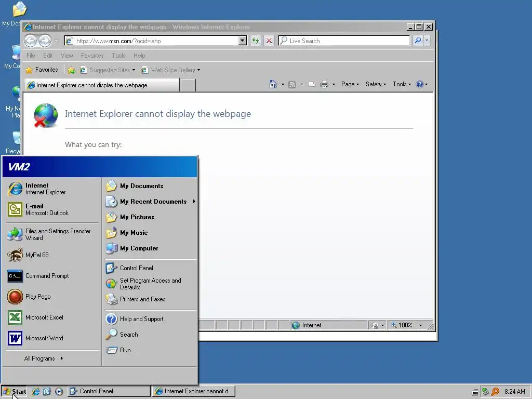This screenshot has width=532, height=399.
Task: Click the red Stop loading icon
Action: pyautogui.click(x=269, y=41)
